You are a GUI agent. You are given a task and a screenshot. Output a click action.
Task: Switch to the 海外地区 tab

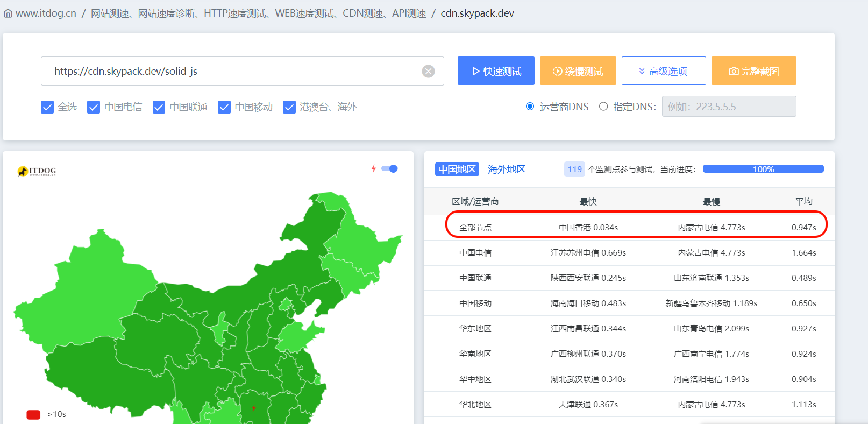click(507, 169)
